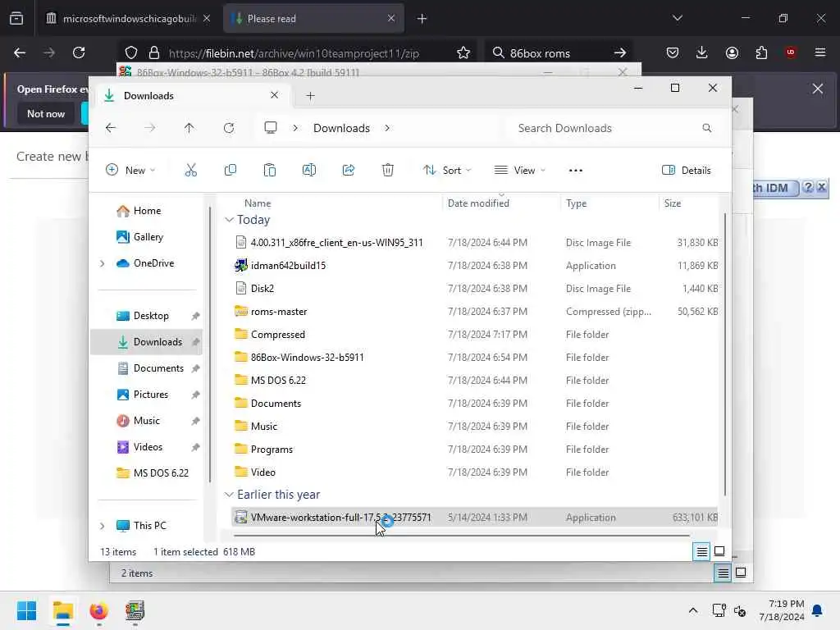
Task: Click the Search Downloads input field
Action: point(608,128)
